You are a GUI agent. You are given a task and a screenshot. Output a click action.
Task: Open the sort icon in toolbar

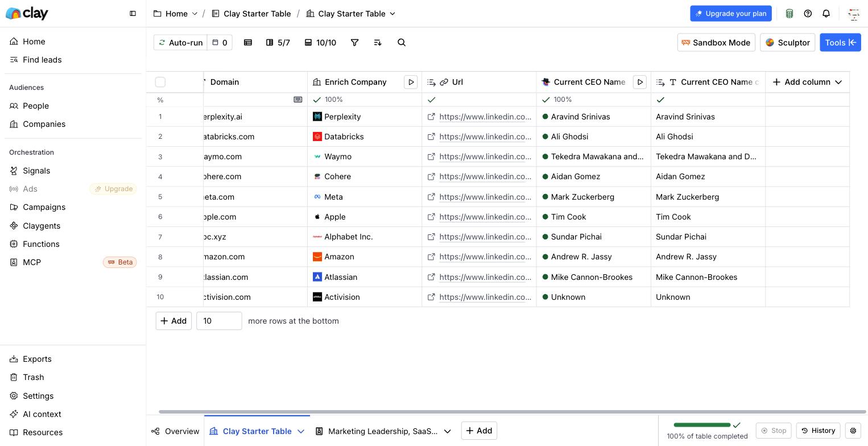[378, 43]
